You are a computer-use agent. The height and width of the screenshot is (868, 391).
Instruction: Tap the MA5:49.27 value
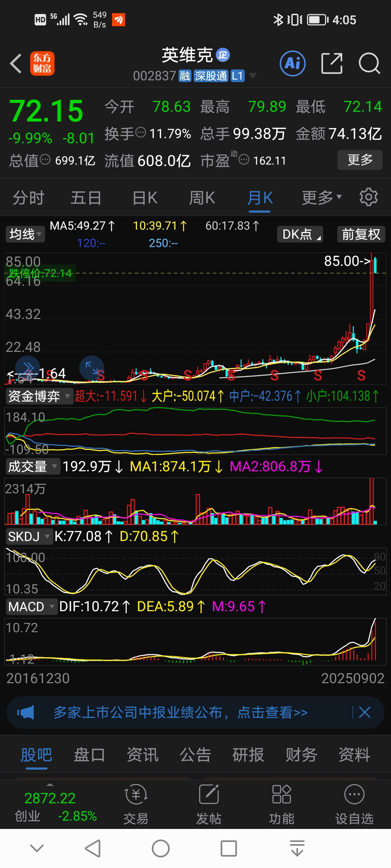tap(82, 226)
